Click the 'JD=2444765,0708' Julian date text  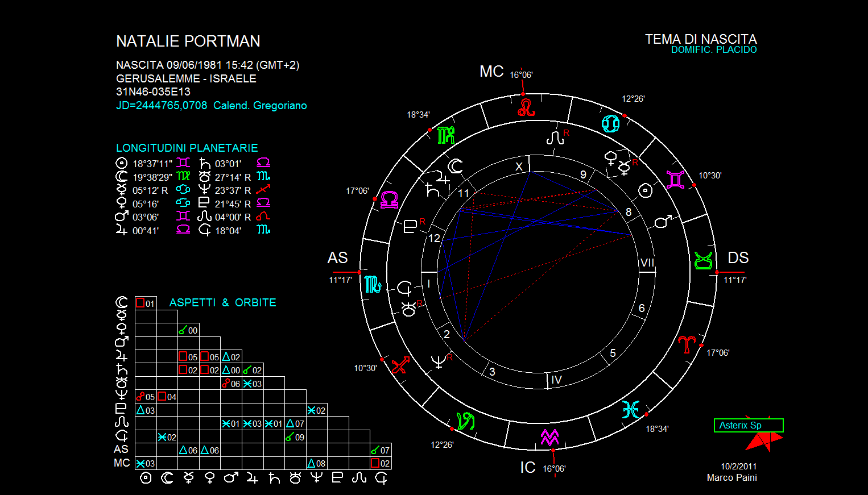click(x=162, y=106)
